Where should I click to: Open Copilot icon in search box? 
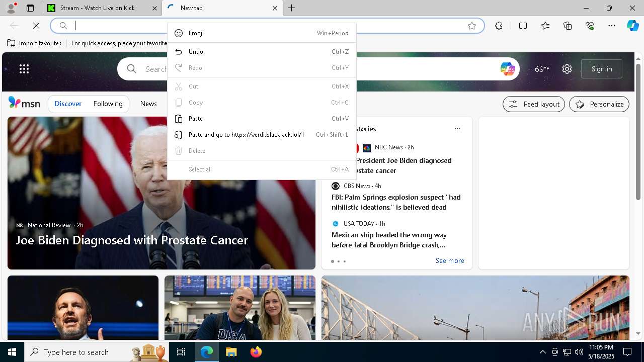click(508, 69)
